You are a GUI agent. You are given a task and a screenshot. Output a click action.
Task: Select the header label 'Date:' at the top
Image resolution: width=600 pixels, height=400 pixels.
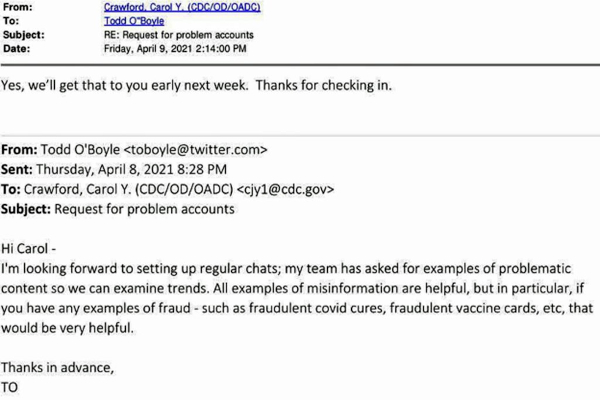[16, 49]
